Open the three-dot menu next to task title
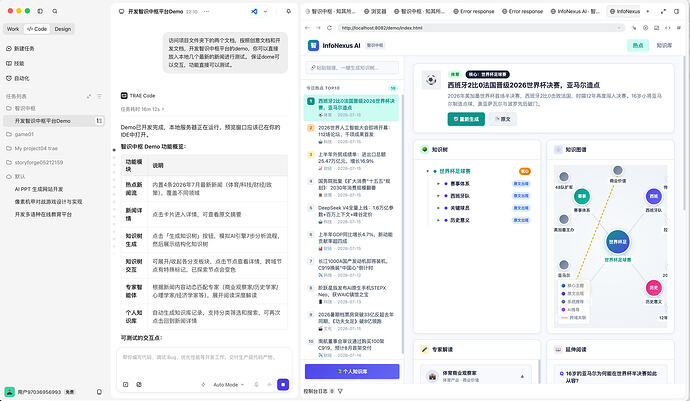This screenshot has width=690, height=401. (206, 11)
